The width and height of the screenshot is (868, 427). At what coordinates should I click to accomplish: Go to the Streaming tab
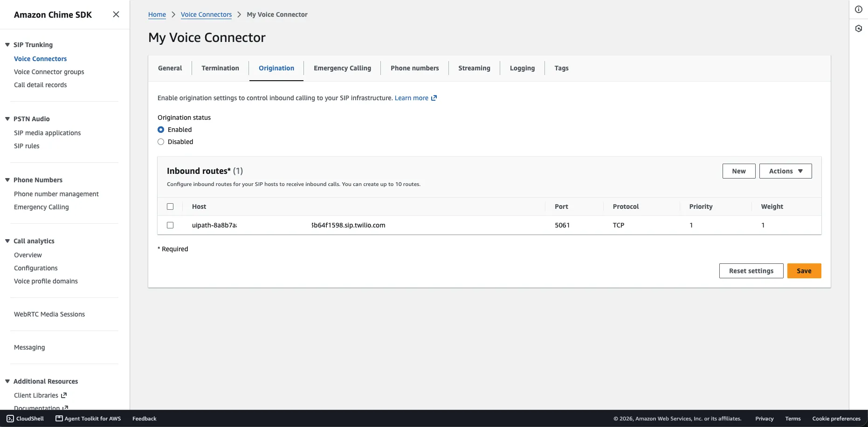tap(474, 68)
